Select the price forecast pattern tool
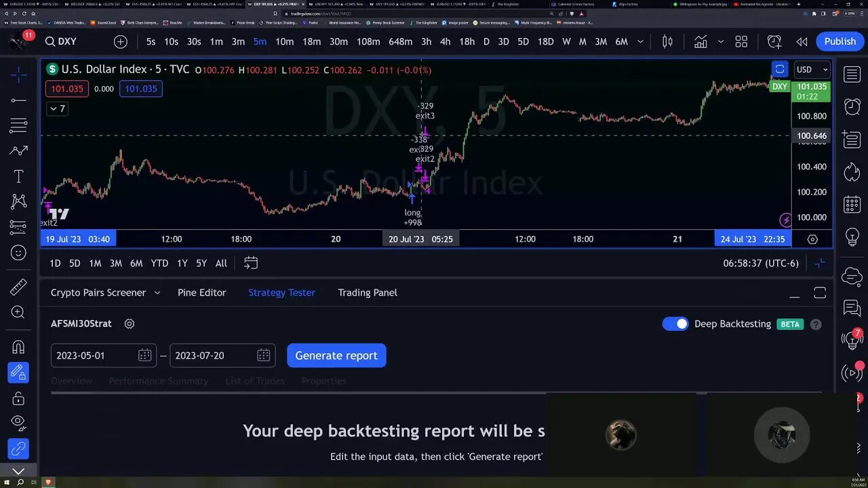This screenshot has width=868, height=488. (18, 150)
